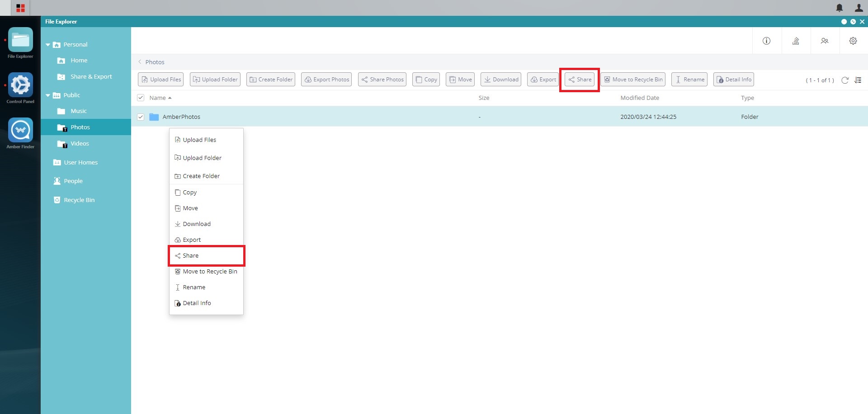This screenshot has height=414, width=868.
Task: Open the notifications bell icon
Action: [x=839, y=8]
